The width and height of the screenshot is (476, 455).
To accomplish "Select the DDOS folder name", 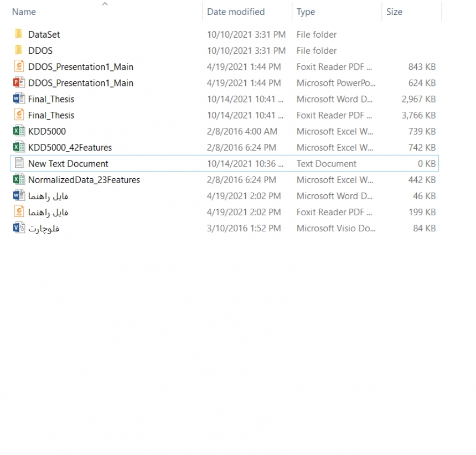I will (40, 51).
